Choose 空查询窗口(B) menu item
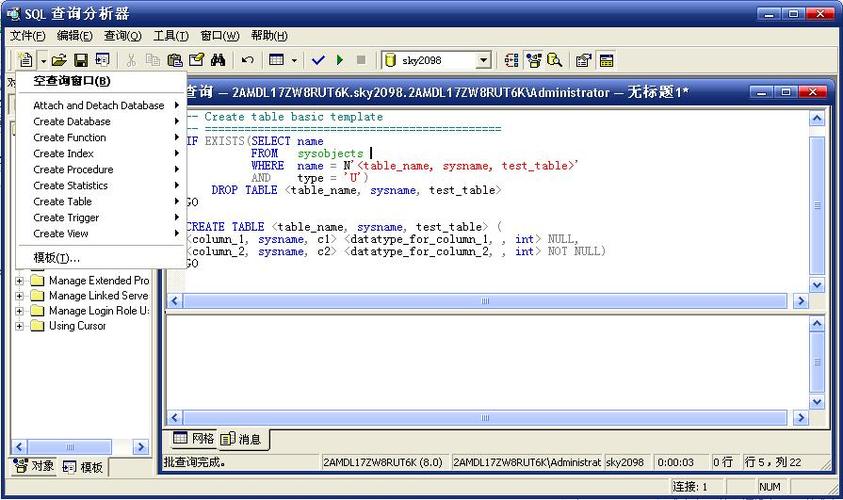 tap(71, 81)
